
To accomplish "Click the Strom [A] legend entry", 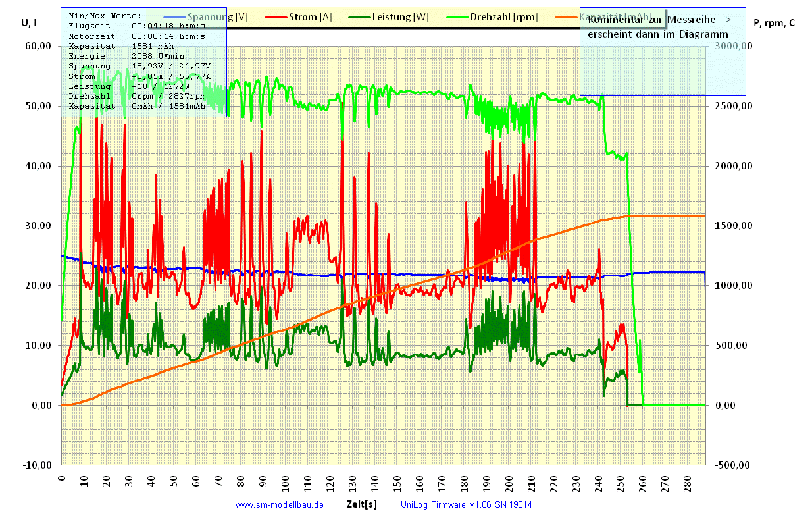I will pyautogui.click(x=311, y=17).
